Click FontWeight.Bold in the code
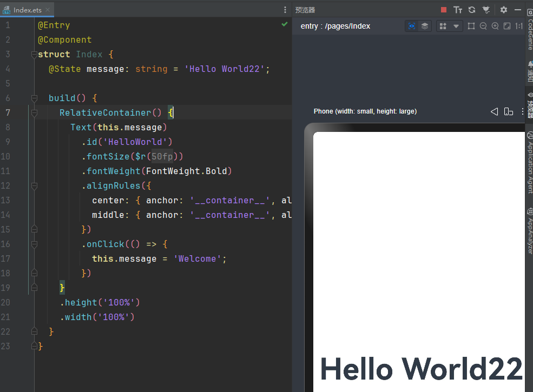Screen dimensions: 533x392 coord(186,171)
